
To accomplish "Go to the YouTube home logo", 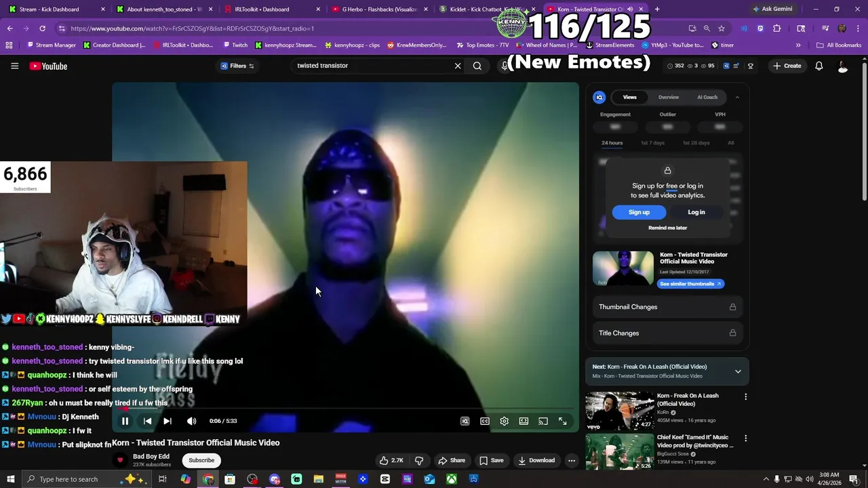I will [x=48, y=66].
